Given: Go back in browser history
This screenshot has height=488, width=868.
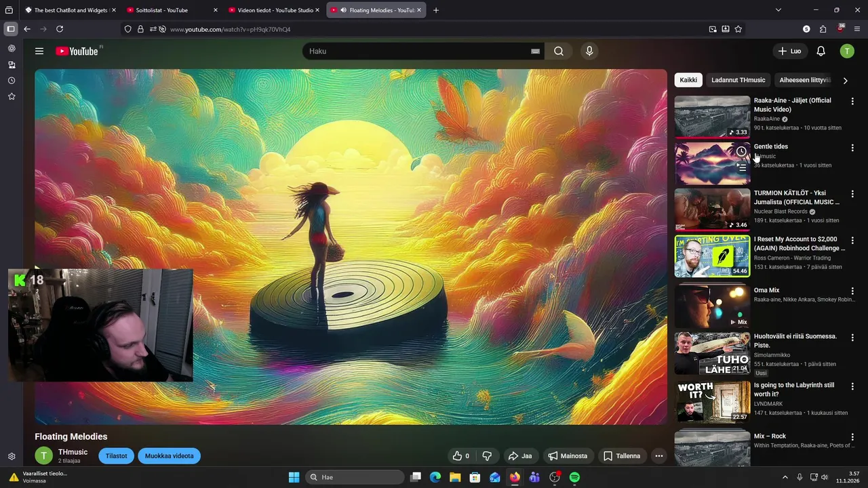Looking at the screenshot, I should click(x=27, y=29).
